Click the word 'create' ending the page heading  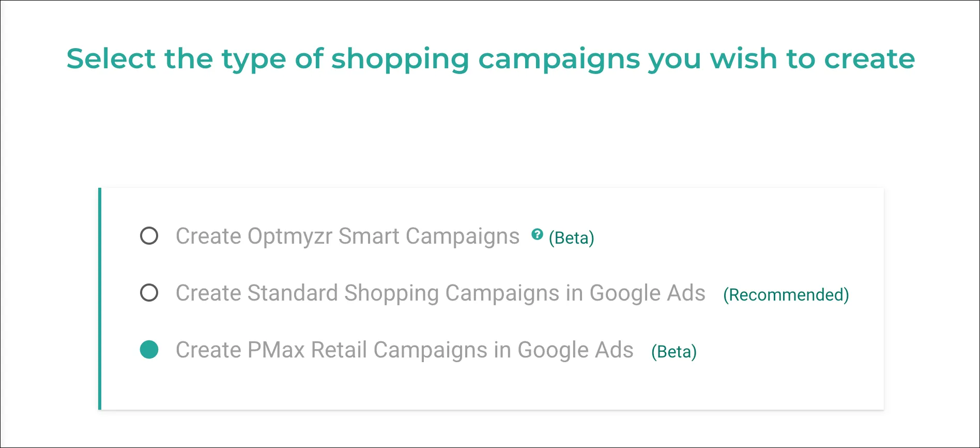click(x=869, y=58)
